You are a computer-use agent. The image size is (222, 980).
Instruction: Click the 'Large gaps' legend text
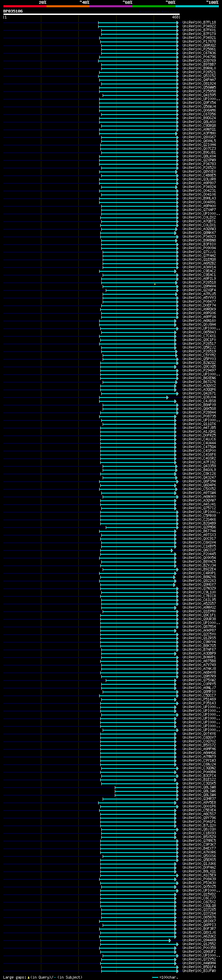15,977
